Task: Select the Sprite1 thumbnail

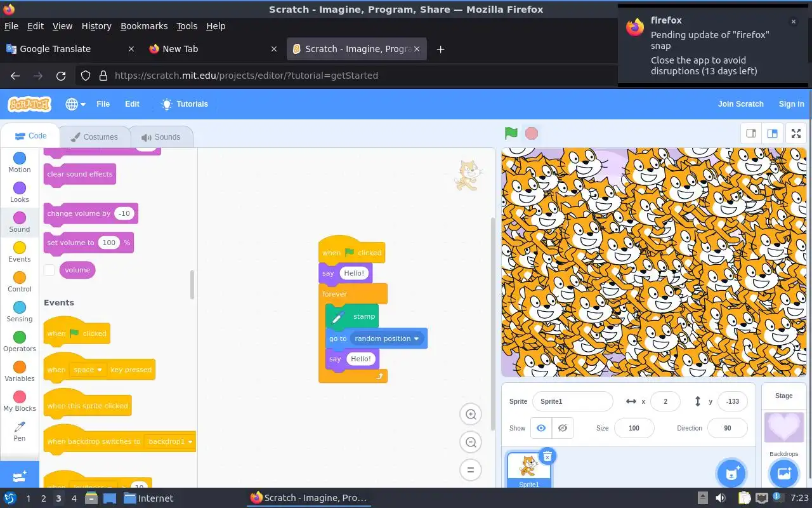Action: 528,471
